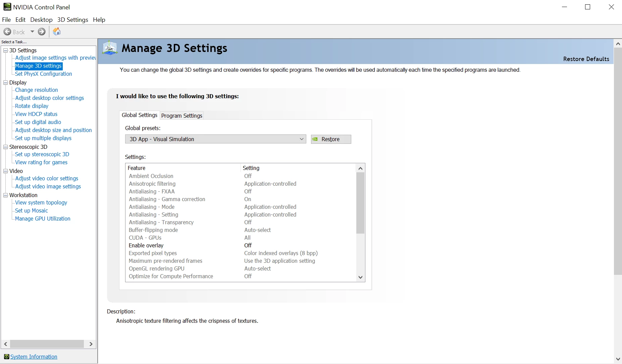Click the Restore button
Image resolution: width=622 pixels, height=364 pixels.
331,139
